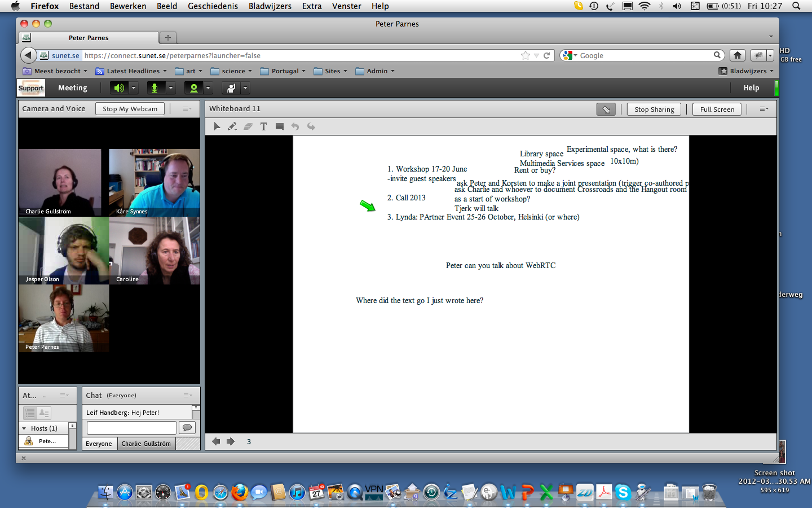Open the Geschiedenis menu in Firefox
This screenshot has height=508, width=812.
coord(213,6)
